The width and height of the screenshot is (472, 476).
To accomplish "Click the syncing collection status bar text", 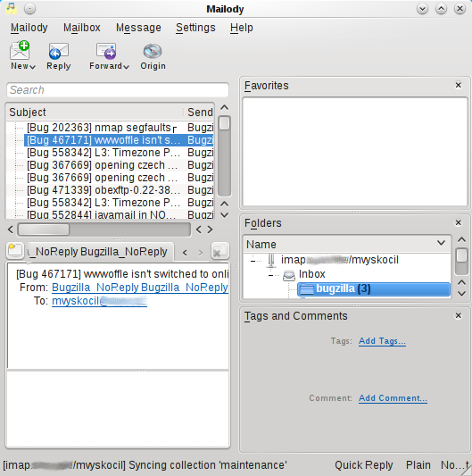I will click(x=145, y=465).
